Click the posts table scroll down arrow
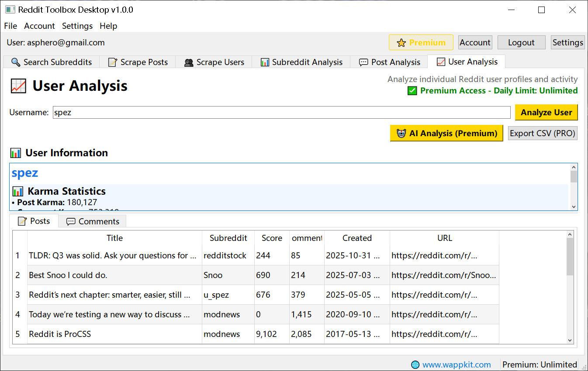Image resolution: width=588 pixels, height=371 pixels. (x=570, y=340)
